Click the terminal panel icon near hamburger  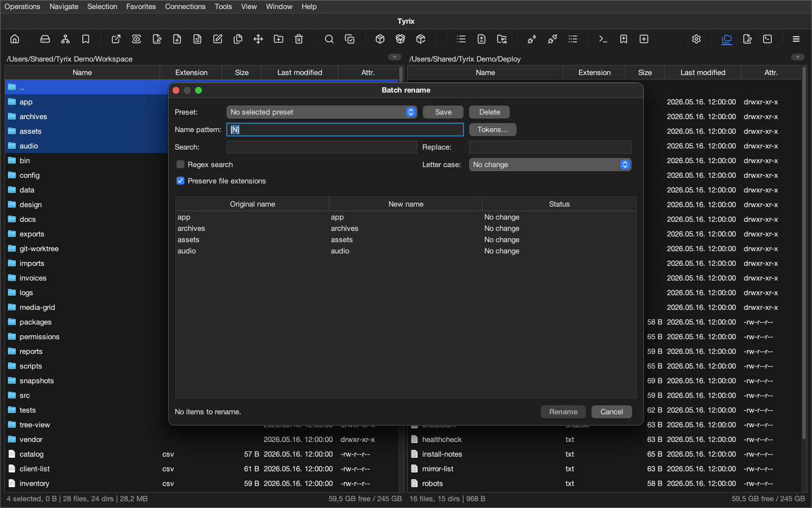pyautogui.click(x=767, y=39)
